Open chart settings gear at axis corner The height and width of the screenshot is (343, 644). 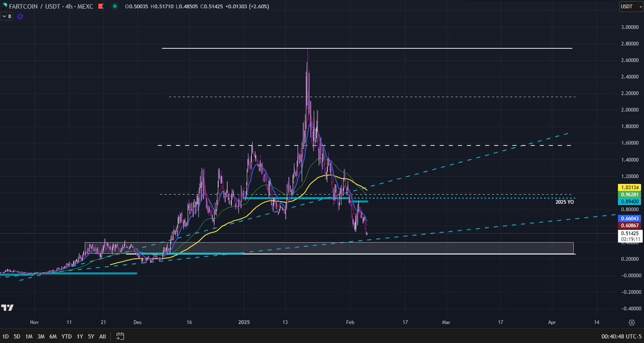coord(632,322)
